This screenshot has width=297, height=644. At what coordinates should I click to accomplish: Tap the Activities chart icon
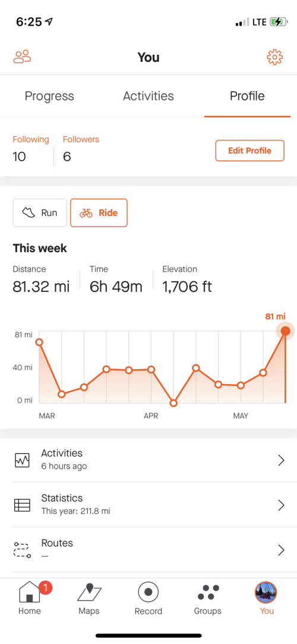22,460
